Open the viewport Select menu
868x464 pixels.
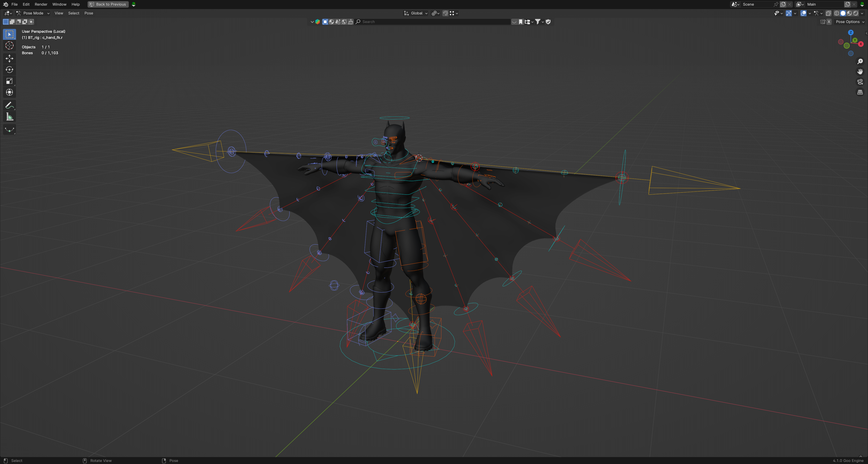point(73,13)
